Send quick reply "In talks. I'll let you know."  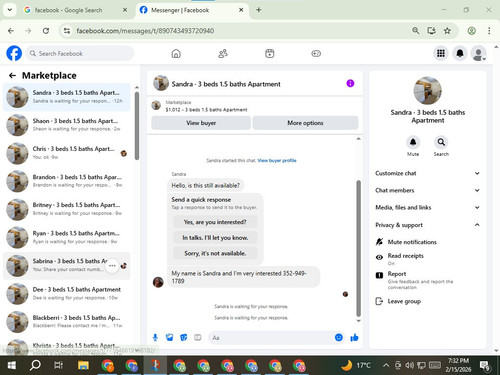tap(215, 238)
